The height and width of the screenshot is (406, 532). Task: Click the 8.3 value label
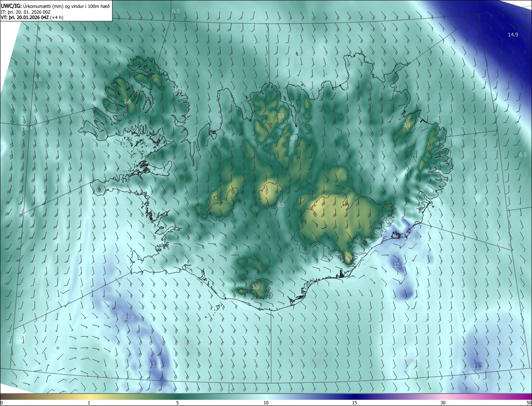pyautogui.click(x=294, y=137)
